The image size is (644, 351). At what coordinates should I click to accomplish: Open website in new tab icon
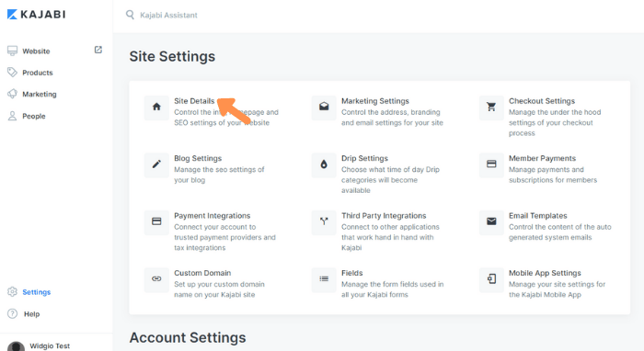pos(98,50)
